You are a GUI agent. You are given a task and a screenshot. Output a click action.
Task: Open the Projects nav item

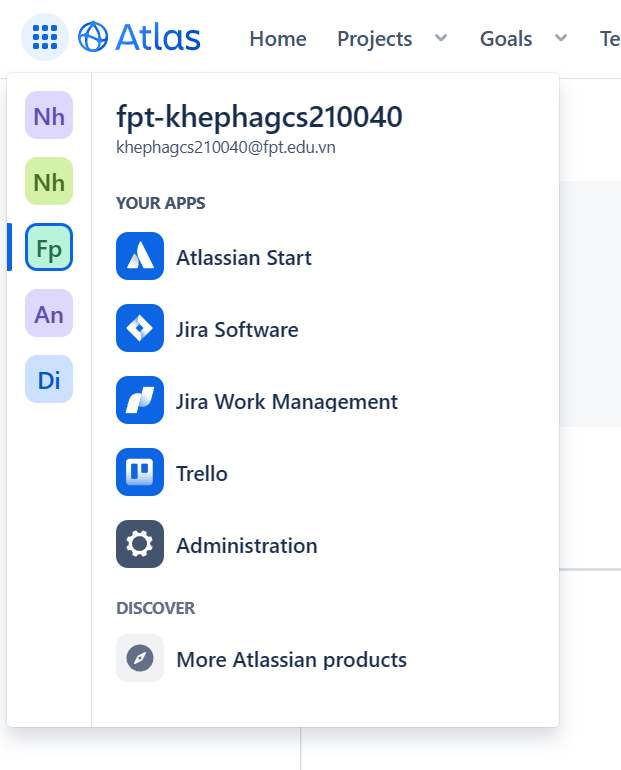(375, 39)
